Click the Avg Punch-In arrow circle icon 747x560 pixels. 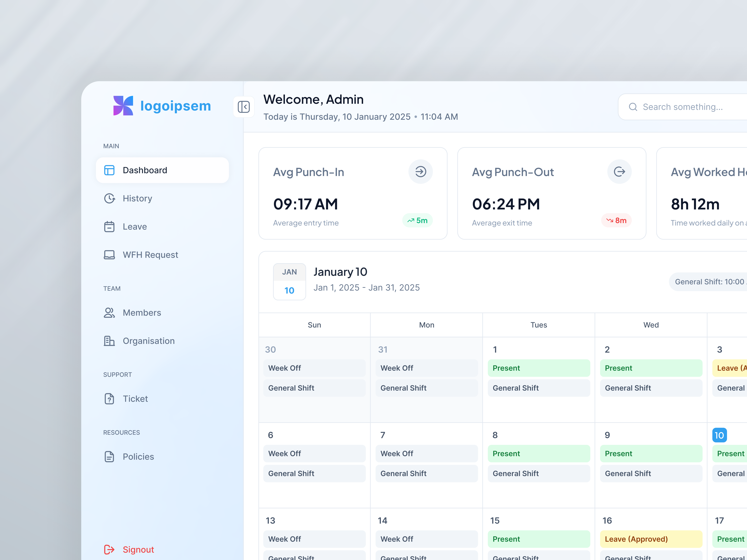[x=420, y=171]
